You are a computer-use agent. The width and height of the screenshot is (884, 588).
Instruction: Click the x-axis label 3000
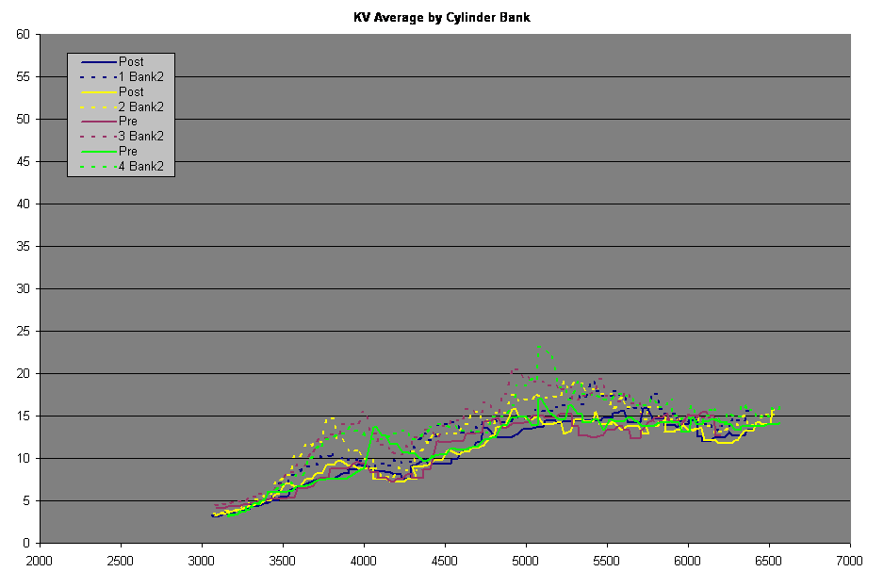point(202,561)
